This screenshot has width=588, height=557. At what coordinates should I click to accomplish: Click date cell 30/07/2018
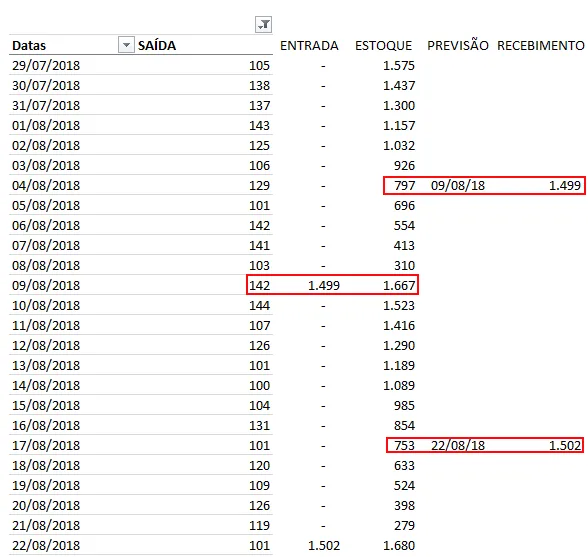46,85
